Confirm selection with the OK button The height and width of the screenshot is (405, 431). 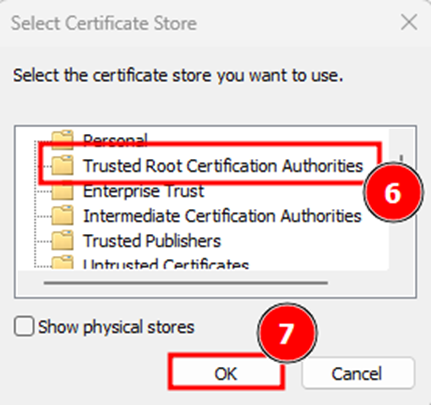tap(226, 373)
